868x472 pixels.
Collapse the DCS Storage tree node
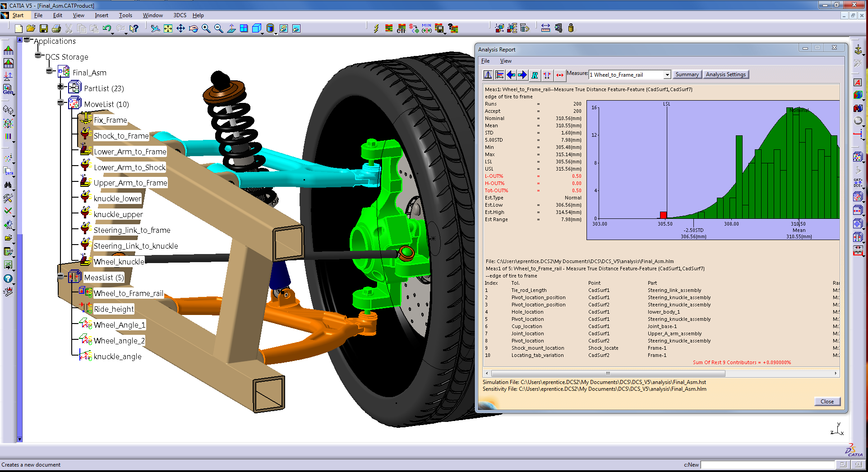38,56
